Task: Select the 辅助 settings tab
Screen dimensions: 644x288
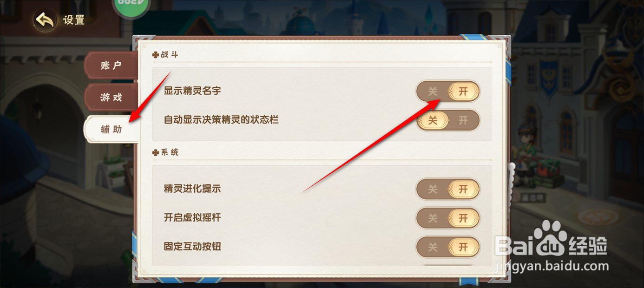Action: click(x=112, y=129)
